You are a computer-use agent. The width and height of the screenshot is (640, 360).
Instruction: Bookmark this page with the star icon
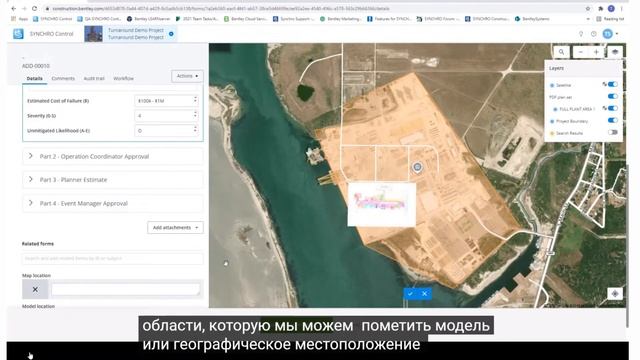(x=588, y=9)
